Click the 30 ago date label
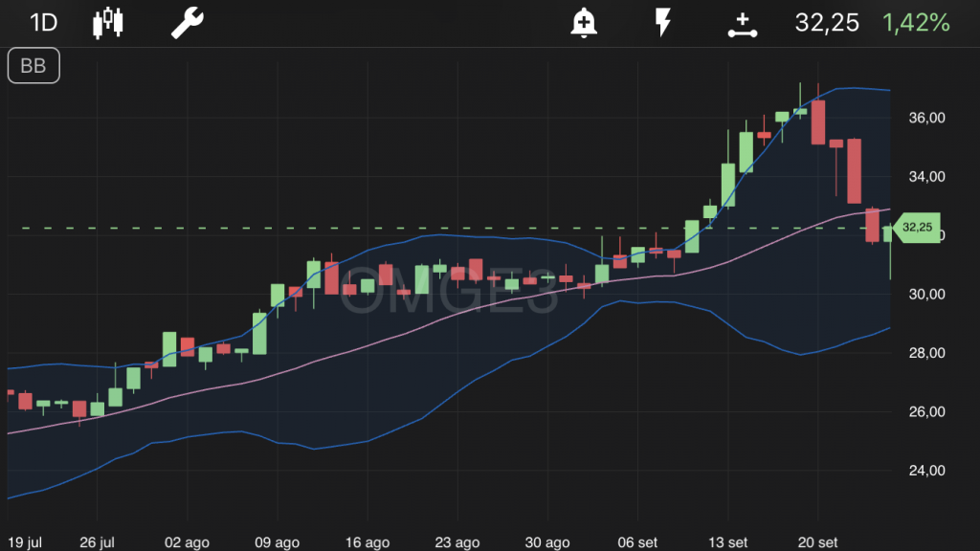 pyautogui.click(x=547, y=542)
